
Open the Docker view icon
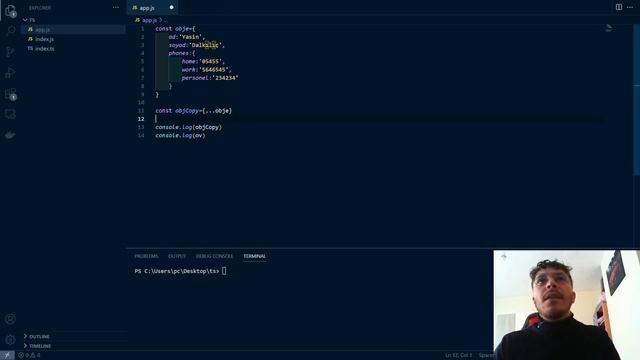tap(10, 135)
